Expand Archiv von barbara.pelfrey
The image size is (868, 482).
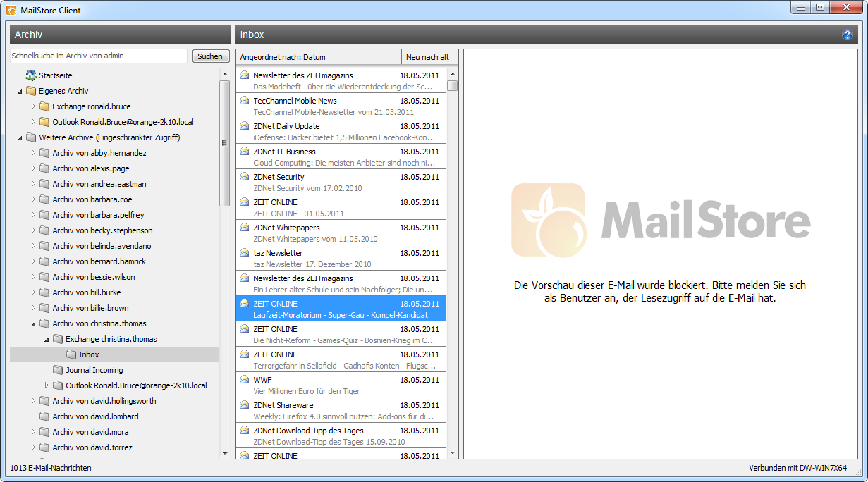[x=33, y=215]
